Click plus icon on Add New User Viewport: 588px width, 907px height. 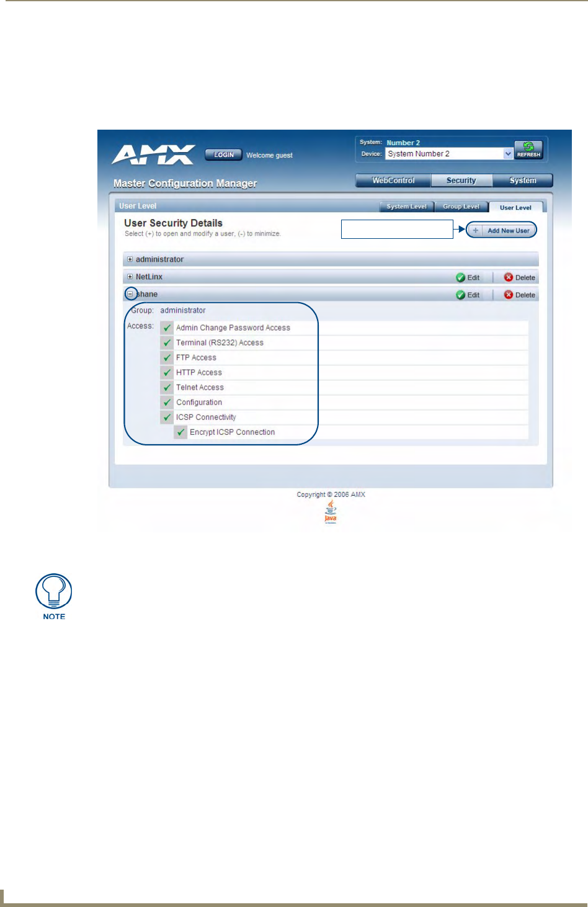pos(476,230)
